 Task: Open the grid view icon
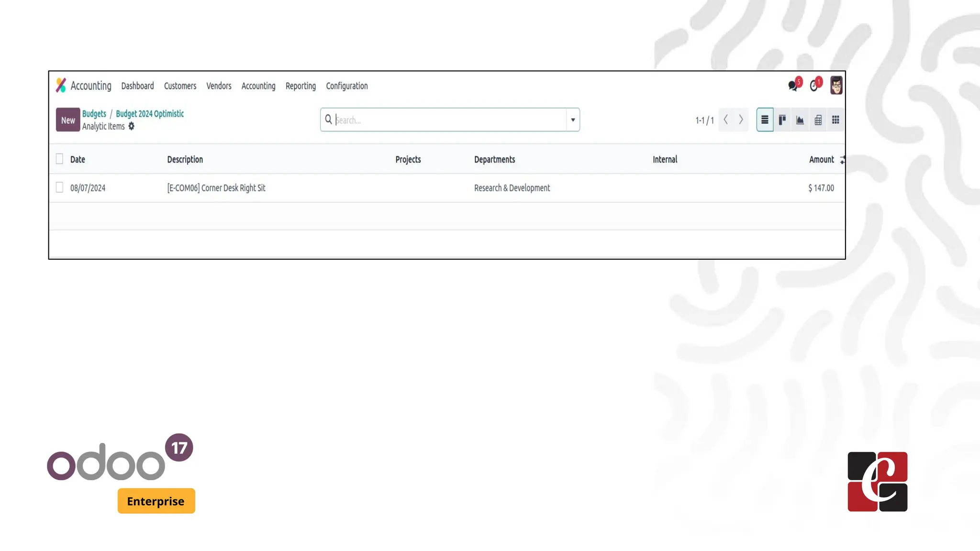[x=835, y=120]
